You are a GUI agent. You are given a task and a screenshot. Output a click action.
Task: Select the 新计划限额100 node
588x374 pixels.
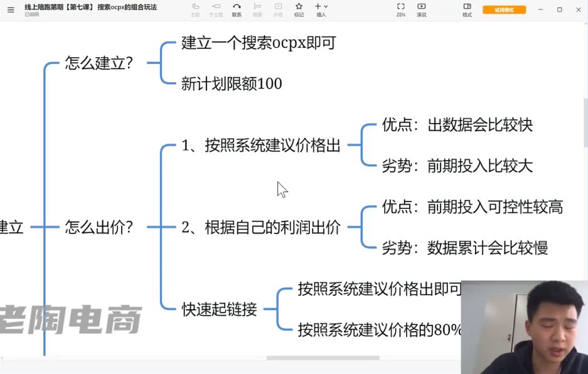(x=232, y=83)
